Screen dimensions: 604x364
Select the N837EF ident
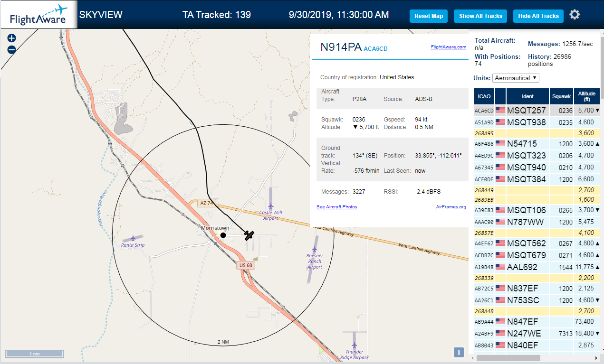point(523,288)
